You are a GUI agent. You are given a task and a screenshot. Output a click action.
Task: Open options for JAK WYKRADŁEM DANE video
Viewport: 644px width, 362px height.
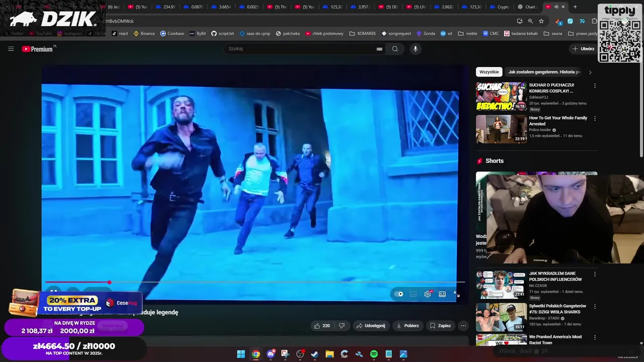(595, 274)
